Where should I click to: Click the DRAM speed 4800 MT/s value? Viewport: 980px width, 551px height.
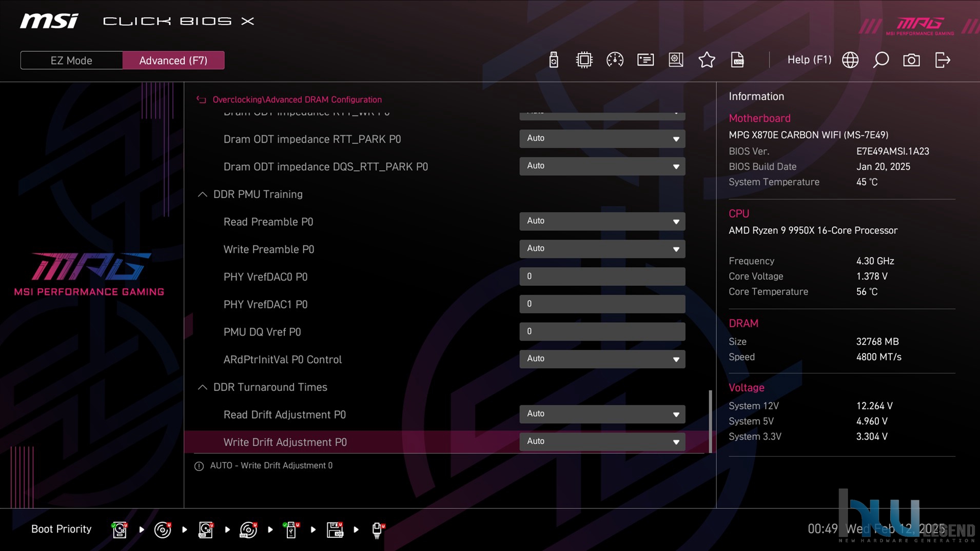pos(878,357)
